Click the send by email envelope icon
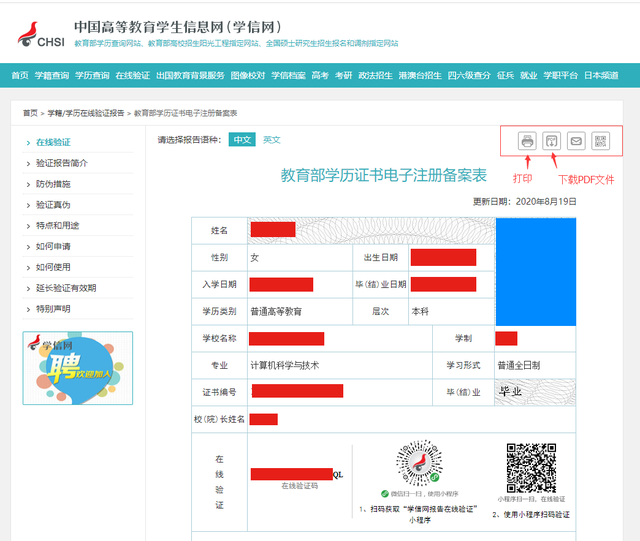The height and width of the screenshot is (541, 640). pos(576,141)
